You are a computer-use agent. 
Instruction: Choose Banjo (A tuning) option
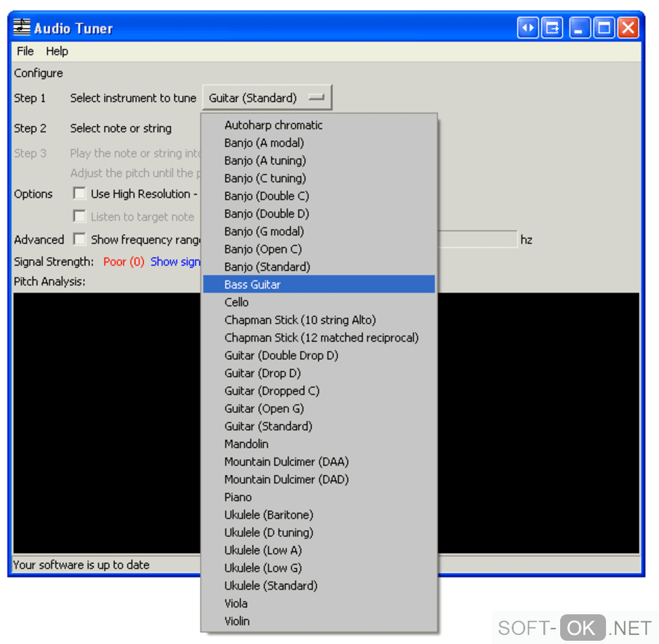coord(319,160)
